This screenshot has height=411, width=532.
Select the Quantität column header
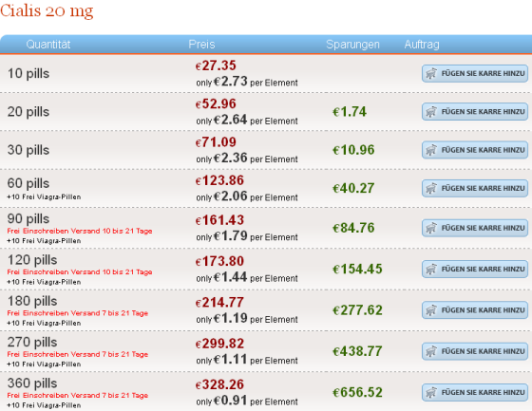pos(48,45)
